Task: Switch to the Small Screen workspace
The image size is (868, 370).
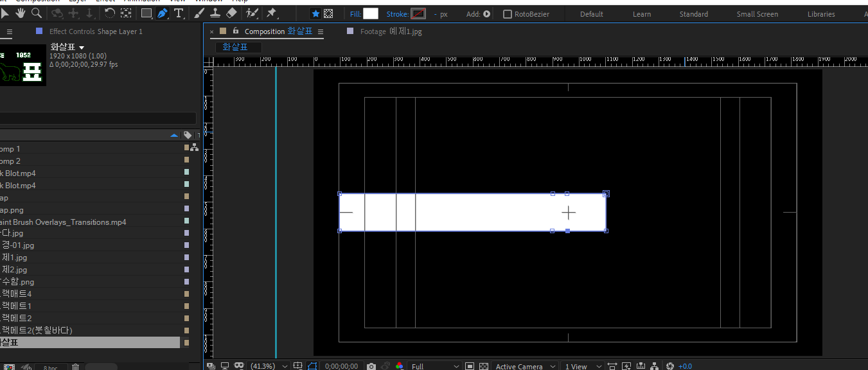Action: click(x=757, y=14)
